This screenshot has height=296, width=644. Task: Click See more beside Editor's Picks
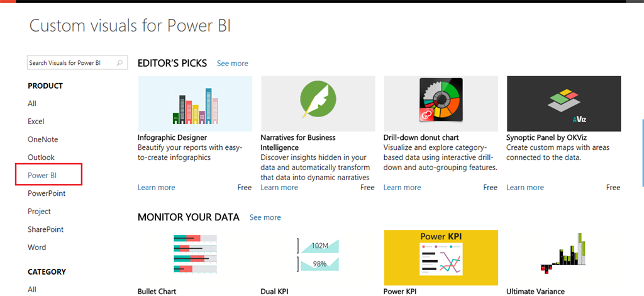click(233, 64)
